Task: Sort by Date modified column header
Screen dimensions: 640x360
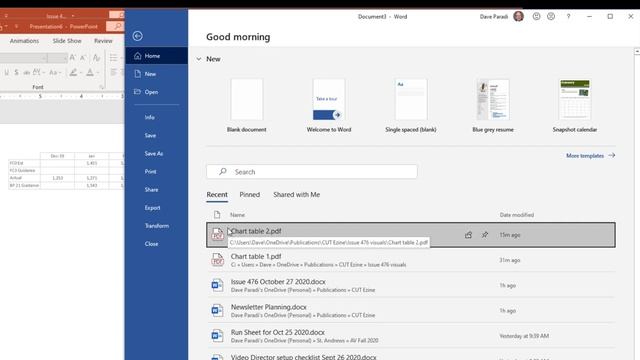Action: (517, 215)
